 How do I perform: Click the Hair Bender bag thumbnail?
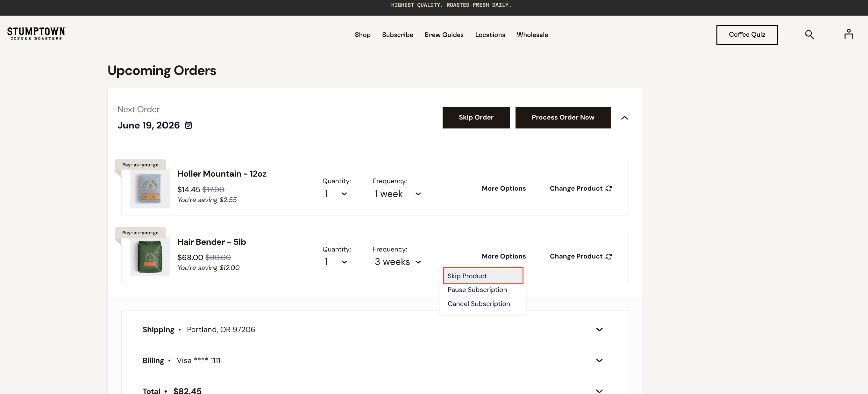(x=150, y=257)
